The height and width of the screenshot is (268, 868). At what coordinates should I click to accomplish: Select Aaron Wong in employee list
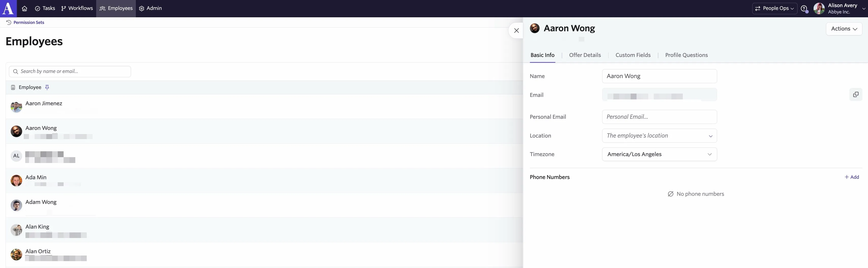[x=264, y=131]
